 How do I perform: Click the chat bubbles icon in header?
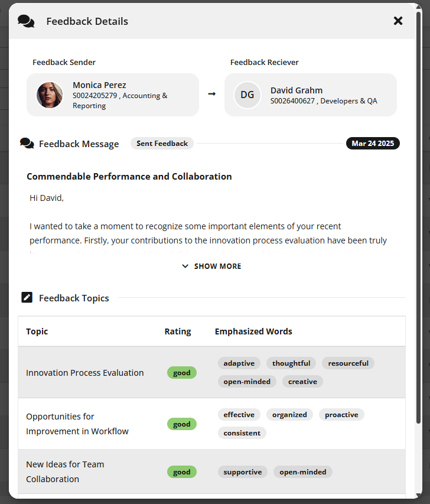click(26, 21)
